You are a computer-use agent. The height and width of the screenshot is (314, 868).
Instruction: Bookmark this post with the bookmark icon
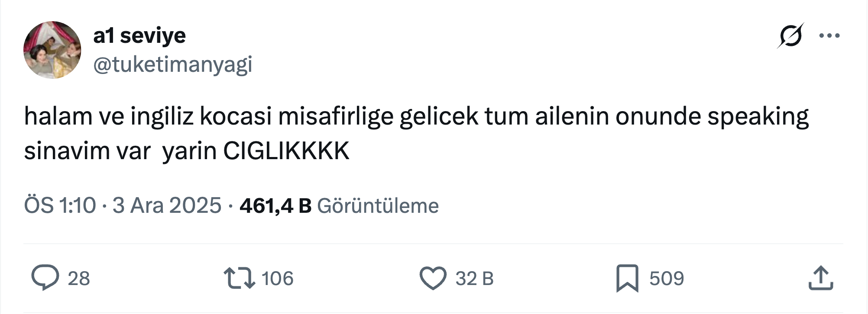pos(627,278)
